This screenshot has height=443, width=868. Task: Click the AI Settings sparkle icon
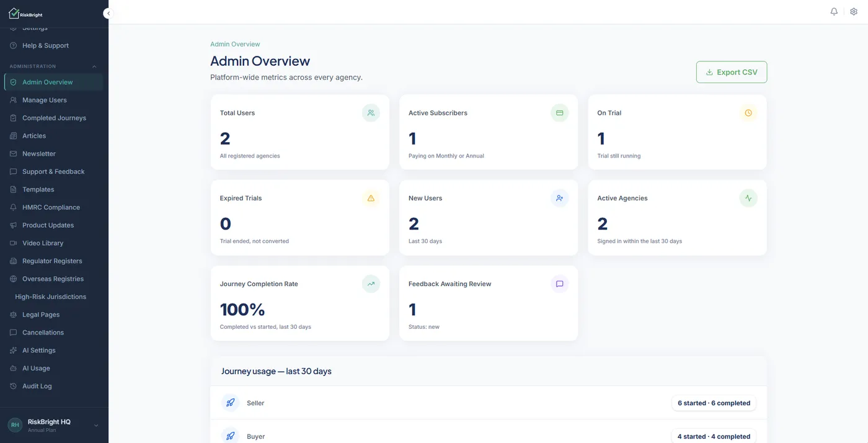click(14, 351)
